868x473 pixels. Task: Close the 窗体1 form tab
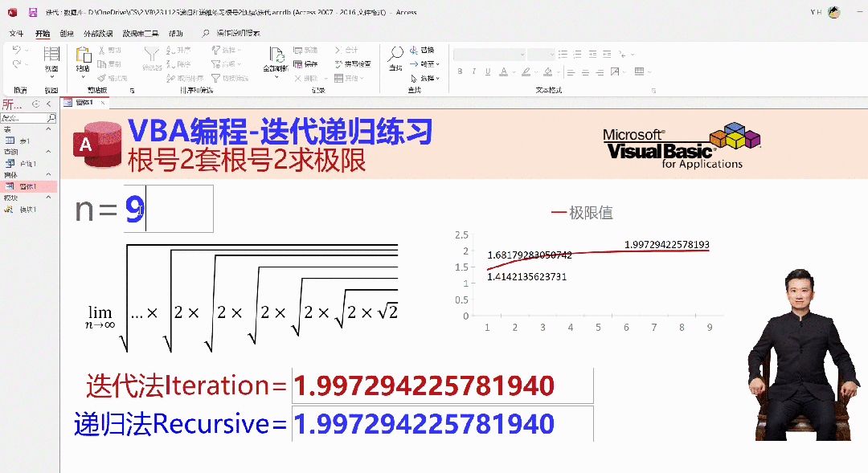pyautogui.click(x=104, y=103)
